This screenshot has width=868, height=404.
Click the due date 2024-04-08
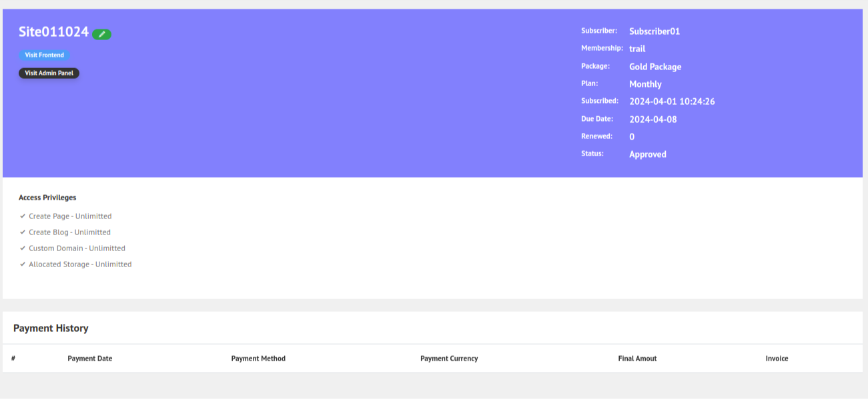point(653,120)
